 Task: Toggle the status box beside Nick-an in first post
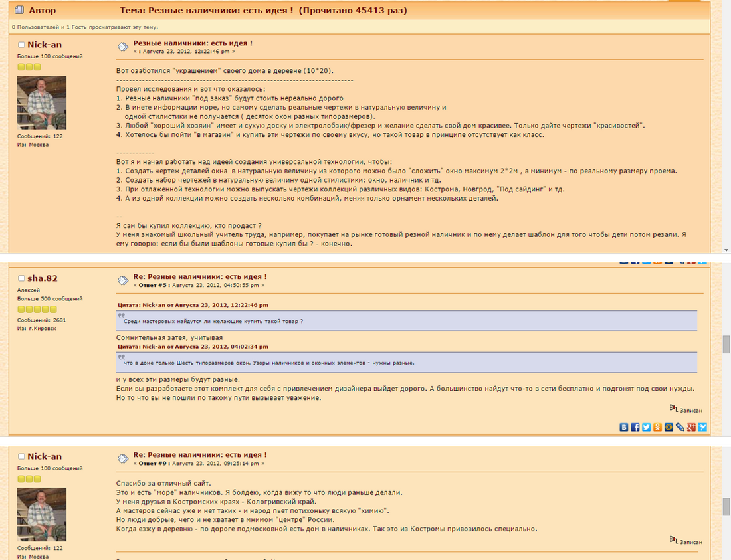pyautogui.click(x=21, y=45)
